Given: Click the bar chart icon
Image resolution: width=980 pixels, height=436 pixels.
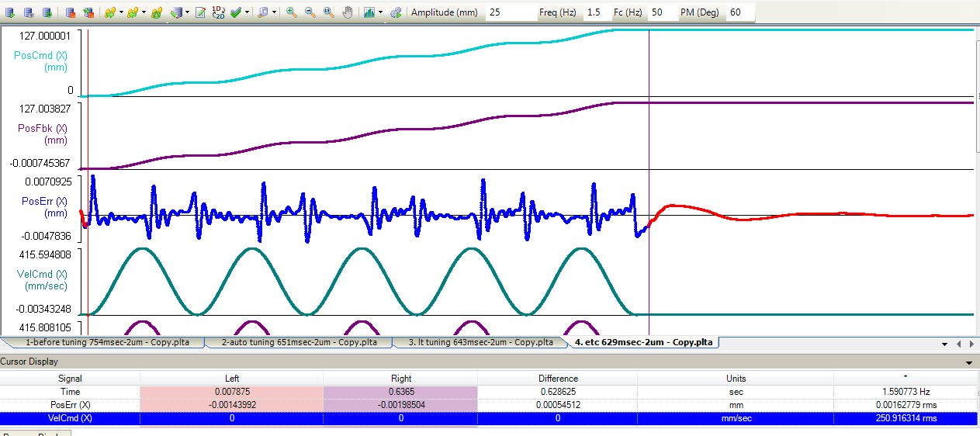Looking at the screenshot, I should pyautogui.click(x=369, y=12).
